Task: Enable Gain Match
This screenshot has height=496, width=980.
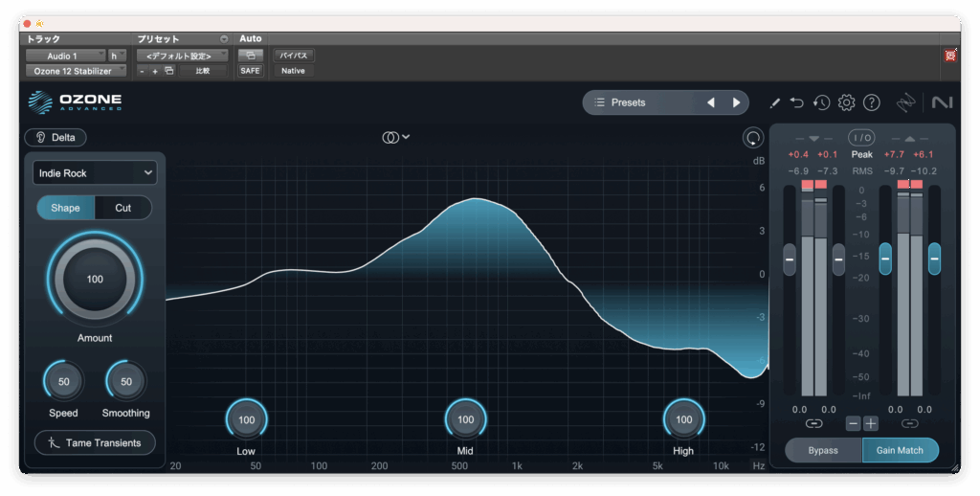Action: 900,450
